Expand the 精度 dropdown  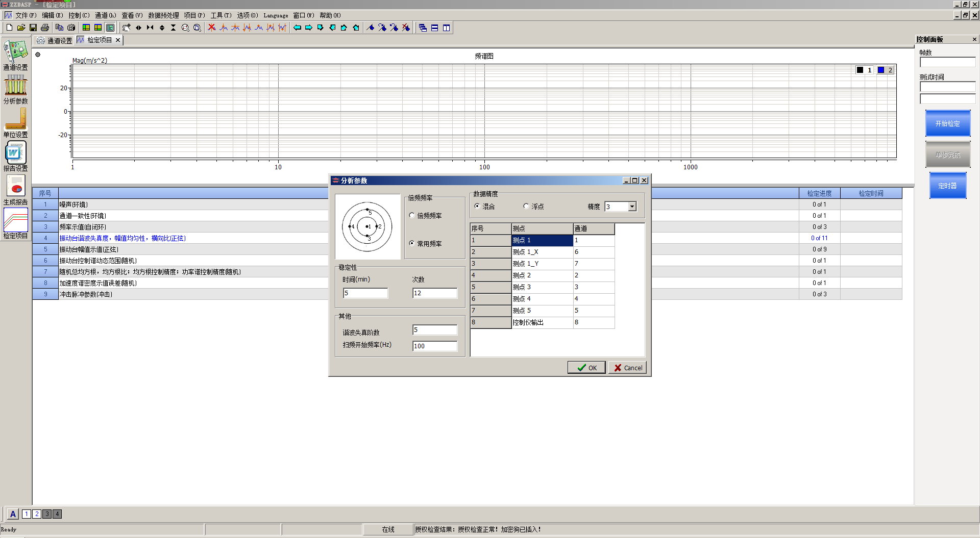(x=632, y=207)
